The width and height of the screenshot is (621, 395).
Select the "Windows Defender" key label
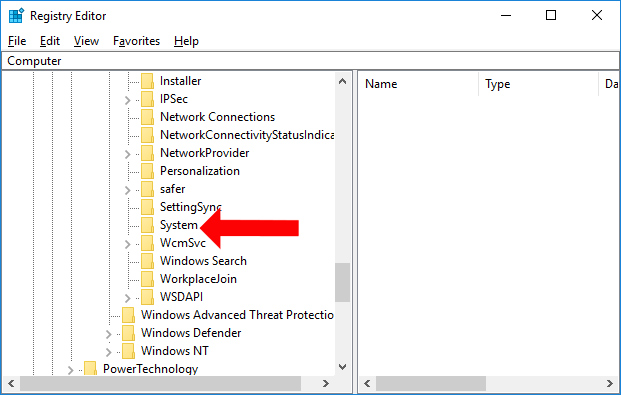click(191, 333)
